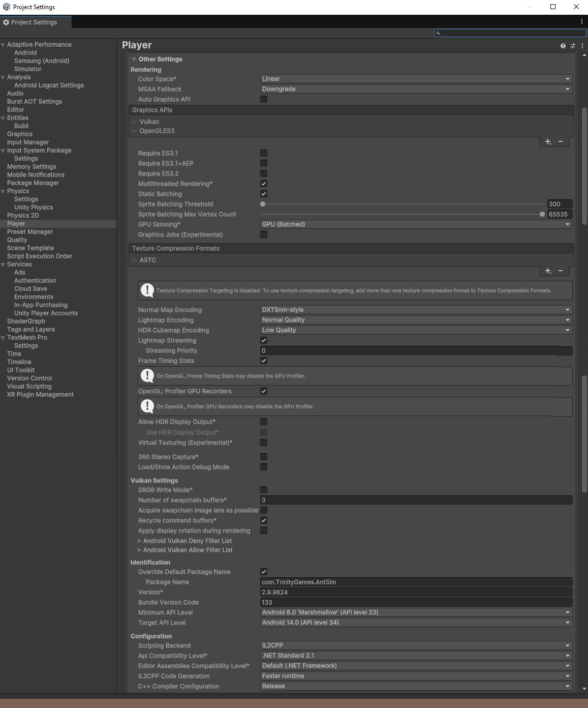
Task: Switch to the Project Settings tab
Action: 36,22
